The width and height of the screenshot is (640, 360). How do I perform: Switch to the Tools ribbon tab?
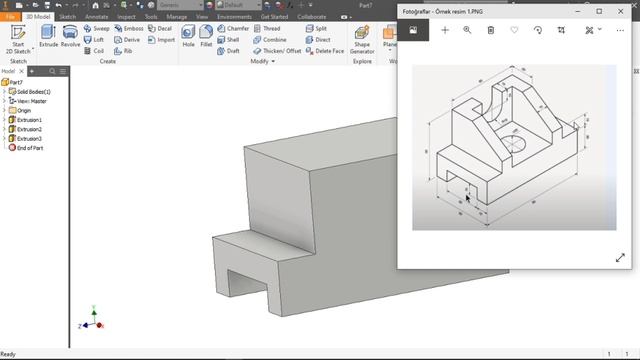(x=151, y=17)
